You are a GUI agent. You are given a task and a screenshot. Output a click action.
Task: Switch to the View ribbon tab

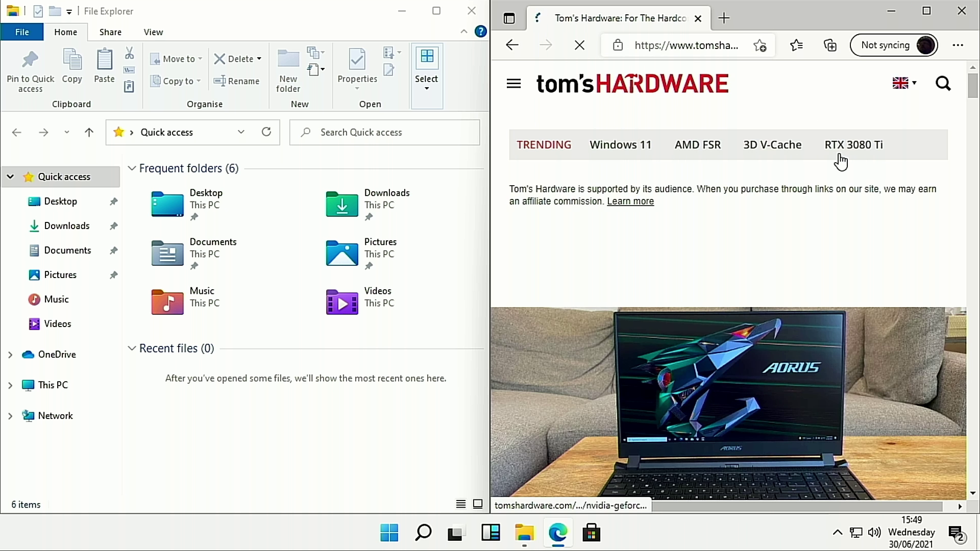[x=153, y=32]
